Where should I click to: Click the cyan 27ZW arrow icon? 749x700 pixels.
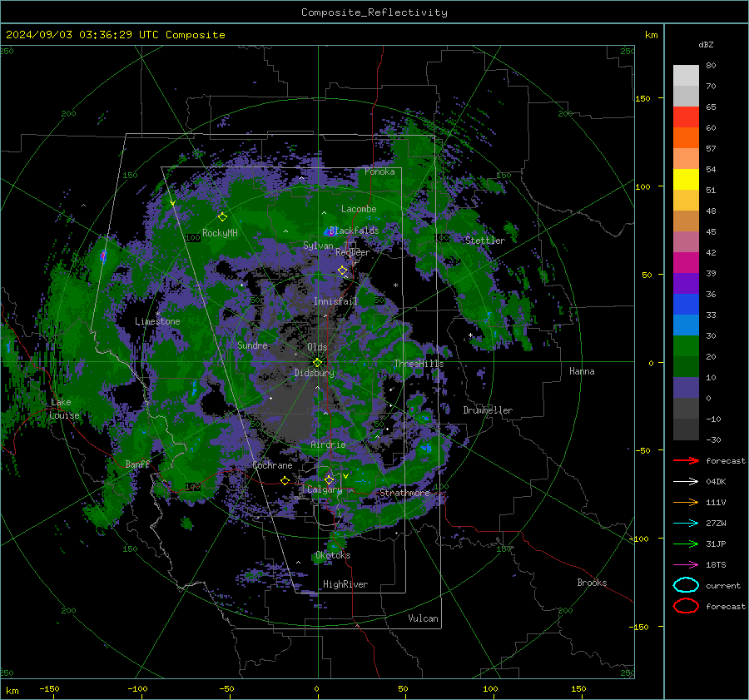[686, 524]
